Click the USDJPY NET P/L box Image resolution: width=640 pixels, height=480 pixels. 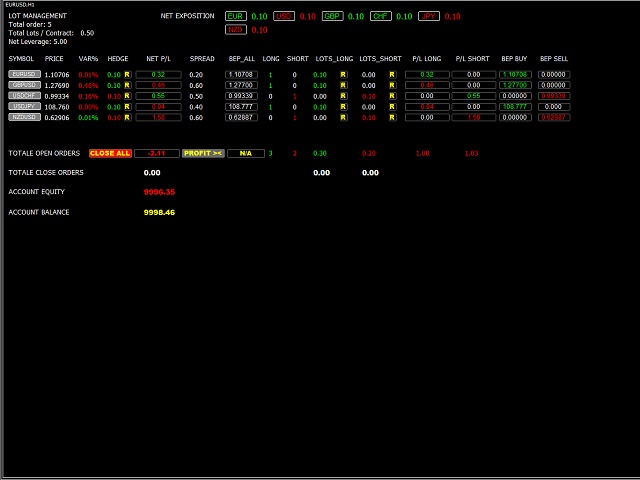(158, 107)
